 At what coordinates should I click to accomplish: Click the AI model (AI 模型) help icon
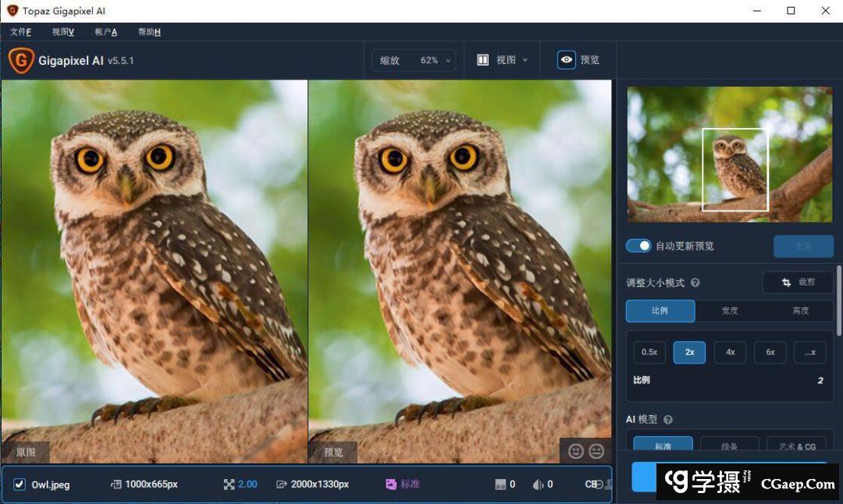pyautogui.click(x=668, y=420)
